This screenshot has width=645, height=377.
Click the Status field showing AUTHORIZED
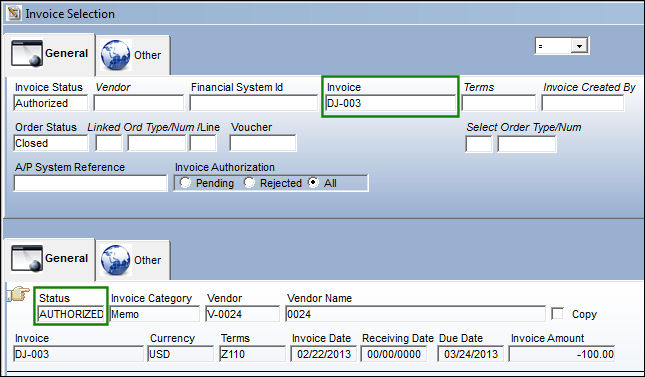(71, 314)
